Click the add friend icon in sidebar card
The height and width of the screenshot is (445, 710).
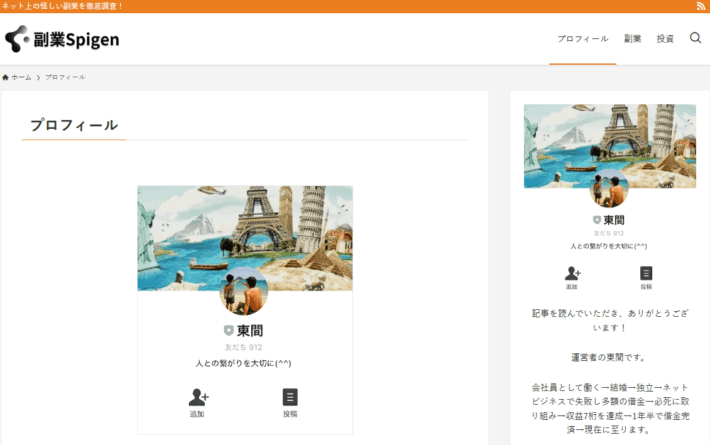tap(572, 273)
